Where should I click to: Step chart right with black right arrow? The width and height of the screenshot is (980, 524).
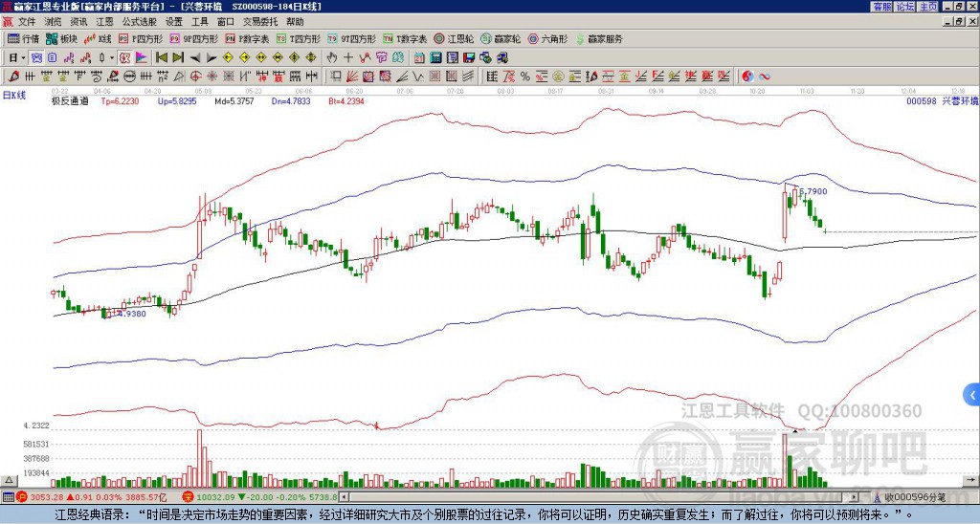[212, 57]
